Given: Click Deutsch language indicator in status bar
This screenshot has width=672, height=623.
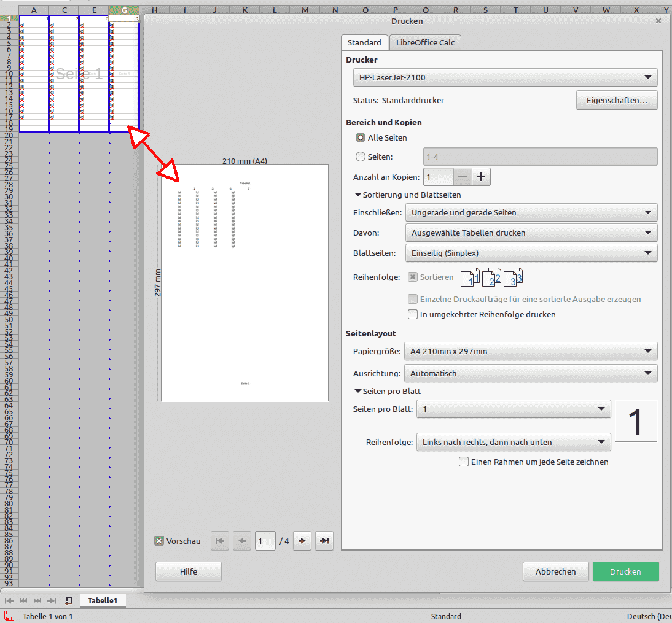Looking at the screenshot, I should 649,616.
